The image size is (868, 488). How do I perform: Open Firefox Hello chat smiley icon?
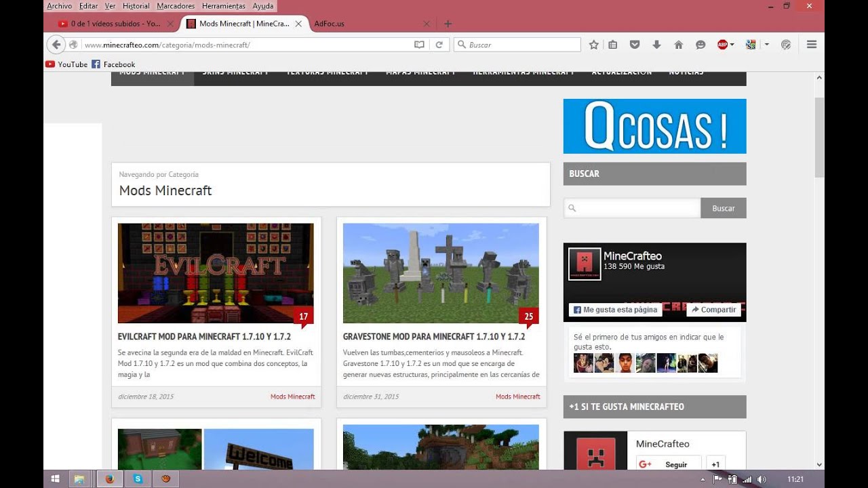(x=701, y=45)
